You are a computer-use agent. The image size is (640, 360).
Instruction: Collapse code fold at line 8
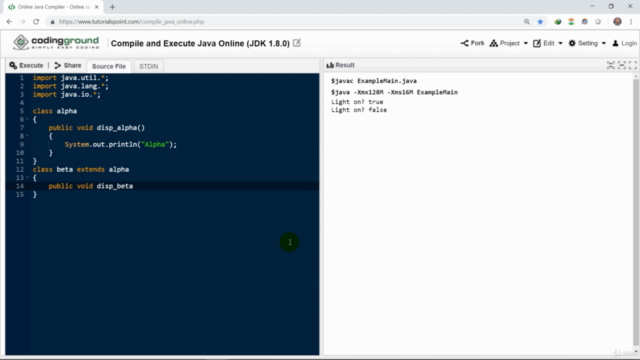[27, 136]
